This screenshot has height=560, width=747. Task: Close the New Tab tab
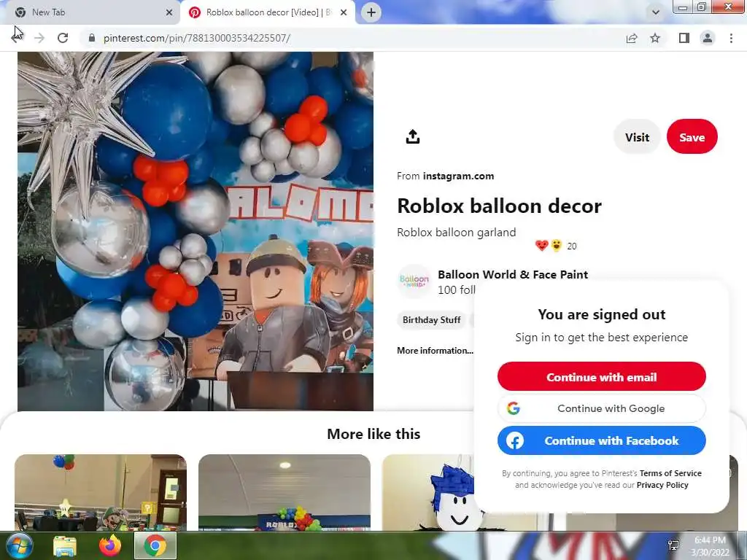point(169,12)
